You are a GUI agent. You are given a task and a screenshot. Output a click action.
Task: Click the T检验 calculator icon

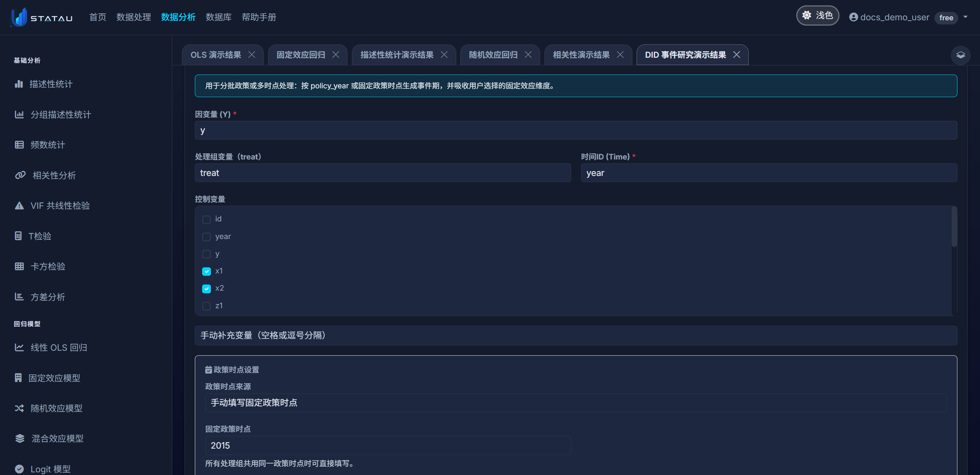point(18,236)
